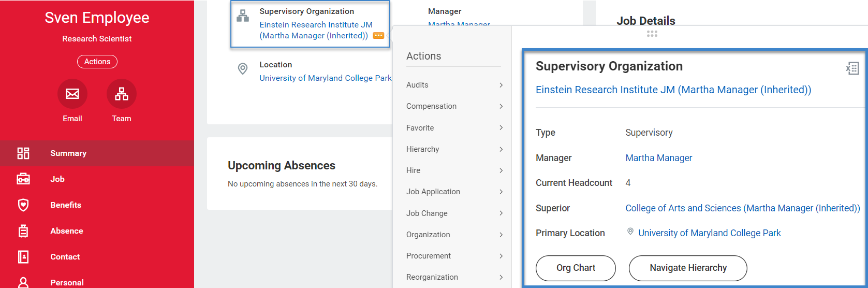Click the Current Headcount value 4
868x288 pixels.
tap(628, 183)
